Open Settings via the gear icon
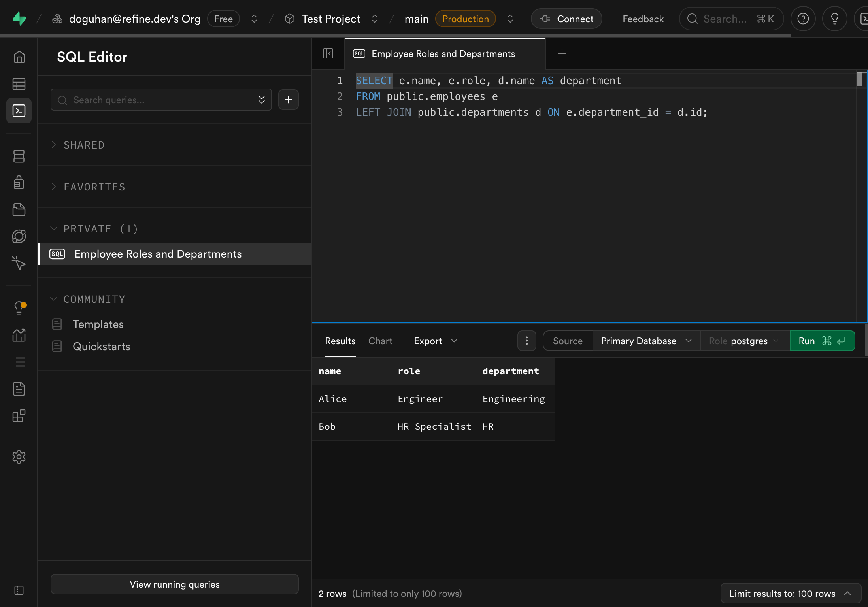 coord(19,457)
